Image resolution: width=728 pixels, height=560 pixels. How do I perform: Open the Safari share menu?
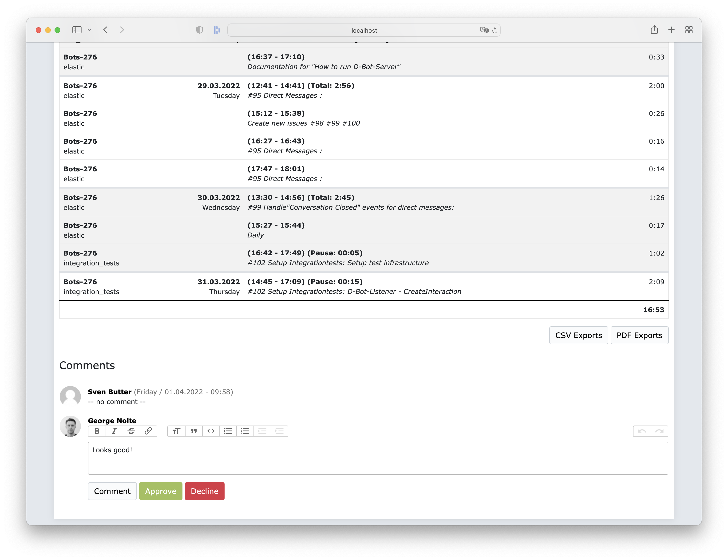(654, 30)
